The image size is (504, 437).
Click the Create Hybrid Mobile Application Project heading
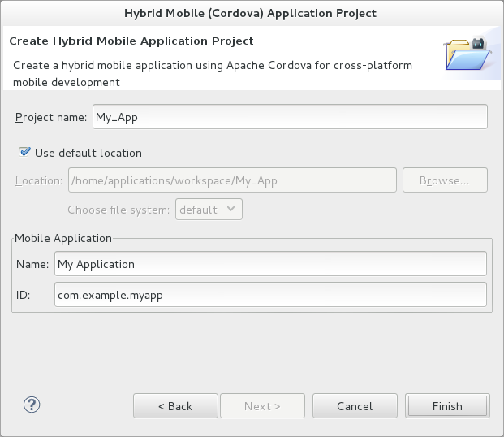(131, 41)
